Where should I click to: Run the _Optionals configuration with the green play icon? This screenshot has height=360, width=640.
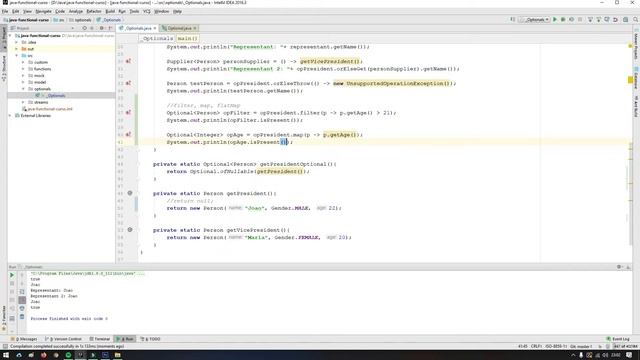coord(555,20)
